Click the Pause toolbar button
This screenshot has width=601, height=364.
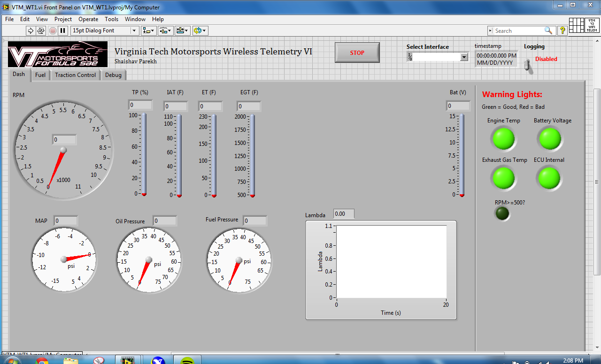point(62,30)
